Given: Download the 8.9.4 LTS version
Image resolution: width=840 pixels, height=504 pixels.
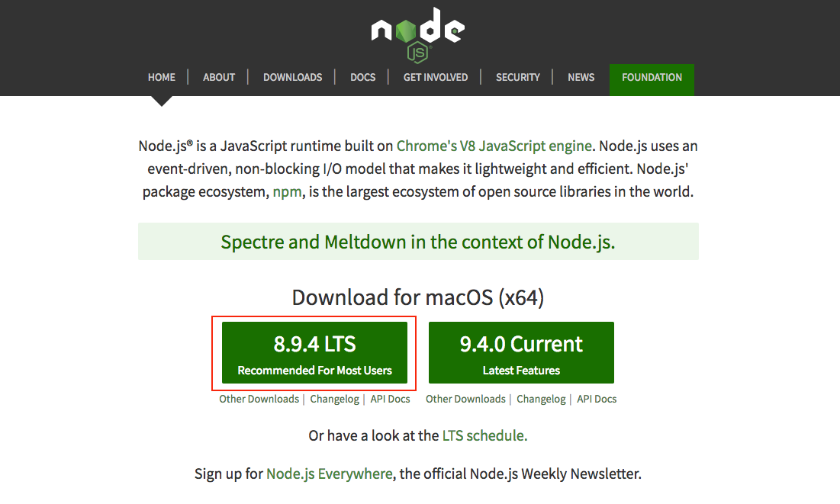Looking at the screenshot, I should click(314, 352).
